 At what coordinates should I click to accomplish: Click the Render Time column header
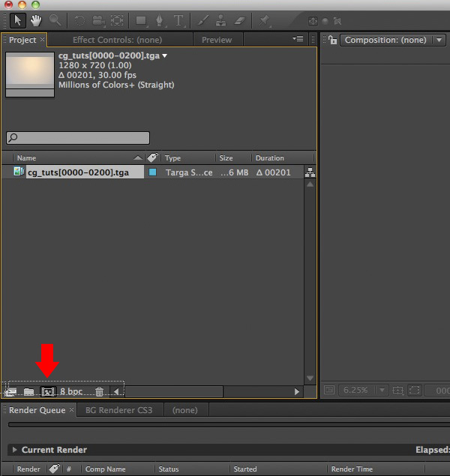pos(352,469)
